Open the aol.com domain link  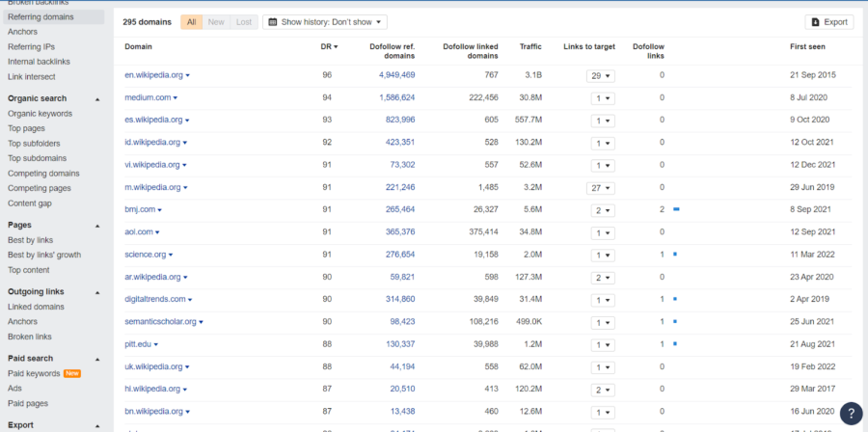coord(139,231)
